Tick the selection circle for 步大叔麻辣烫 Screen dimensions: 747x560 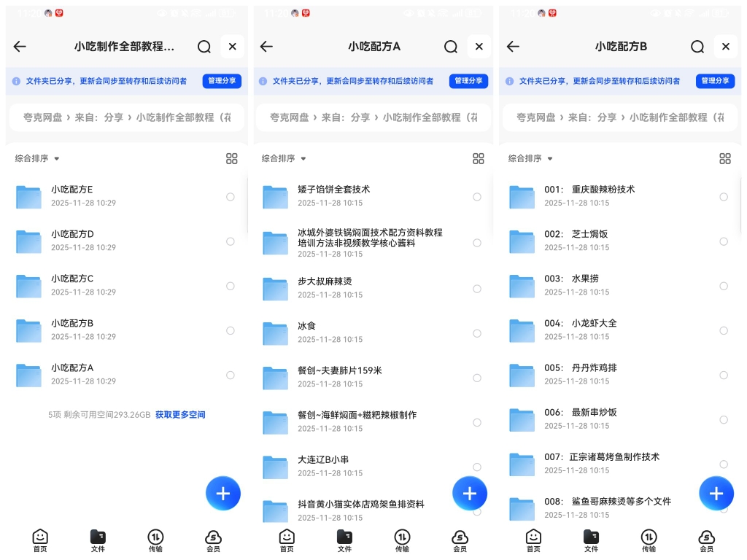tap(477, 289)
